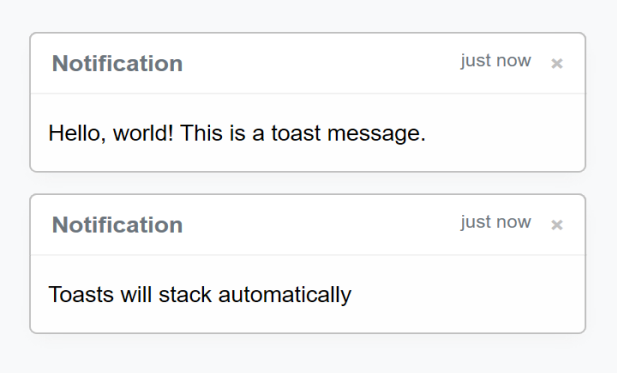Select the "just now" timestamp in the bottom toast

(x=496, y=223)
